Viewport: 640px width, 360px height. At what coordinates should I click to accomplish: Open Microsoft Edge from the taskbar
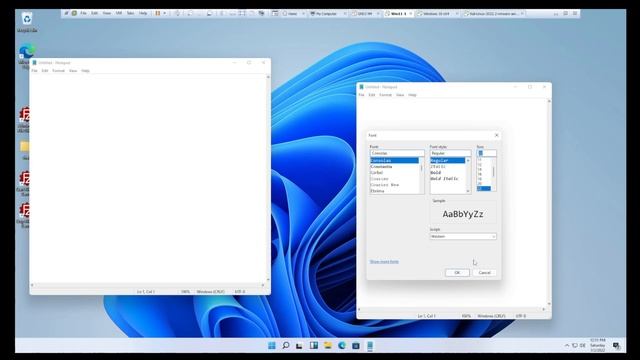[342, 346]
